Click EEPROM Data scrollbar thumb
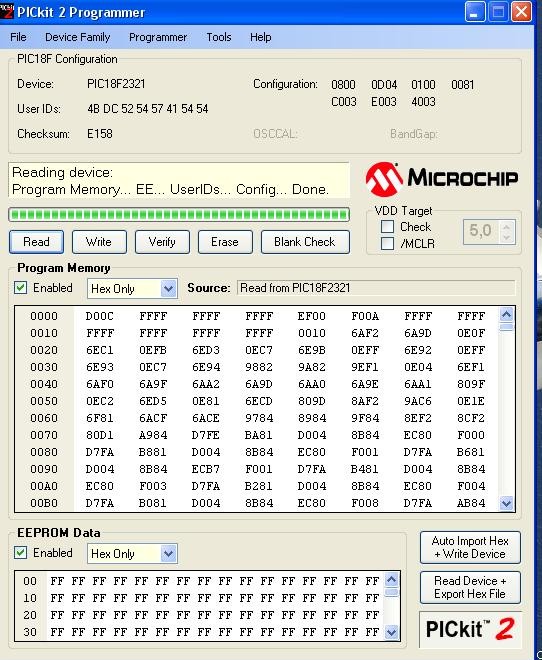The width and height of the screenshot is (542, 660). pyautogui.click(x=391, y=592)
